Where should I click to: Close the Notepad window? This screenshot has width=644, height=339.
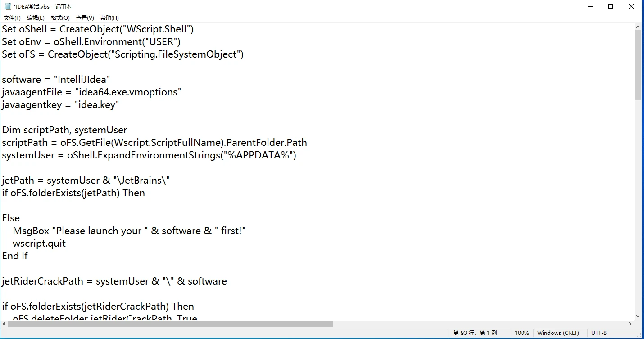(x=632, y=6)
